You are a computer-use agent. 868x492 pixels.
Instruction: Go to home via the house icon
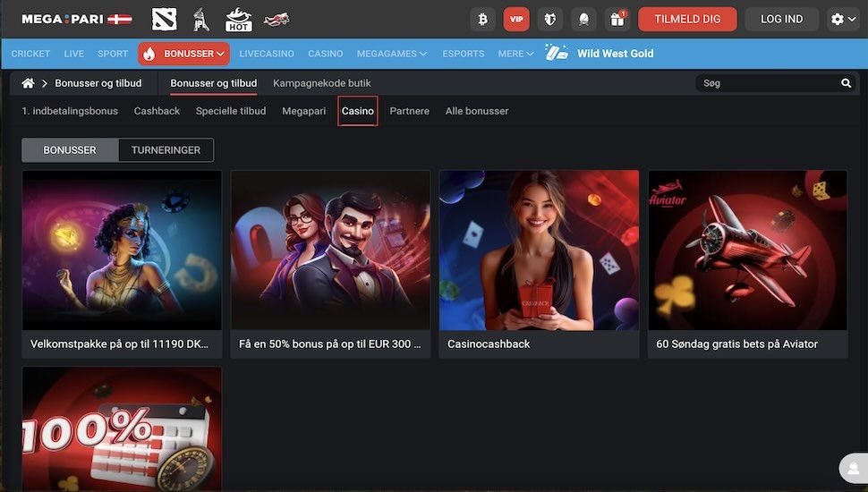pyautogui.click(x=28, y=83)
